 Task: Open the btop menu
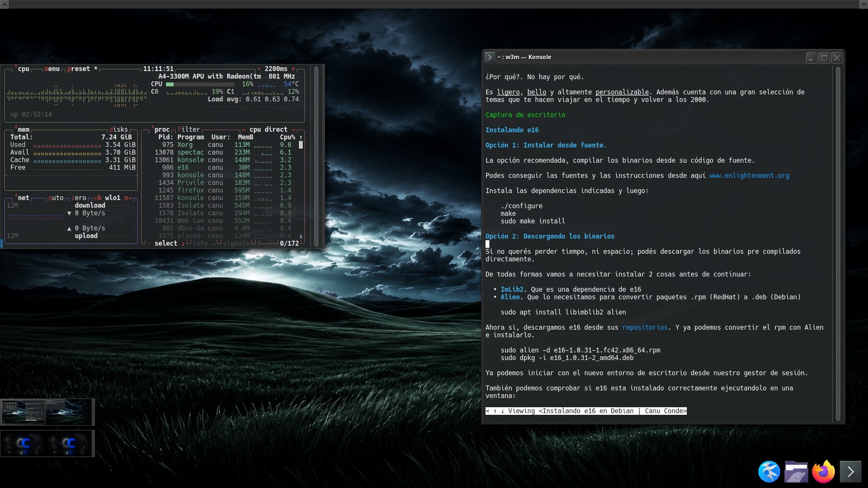coord(52,69)
